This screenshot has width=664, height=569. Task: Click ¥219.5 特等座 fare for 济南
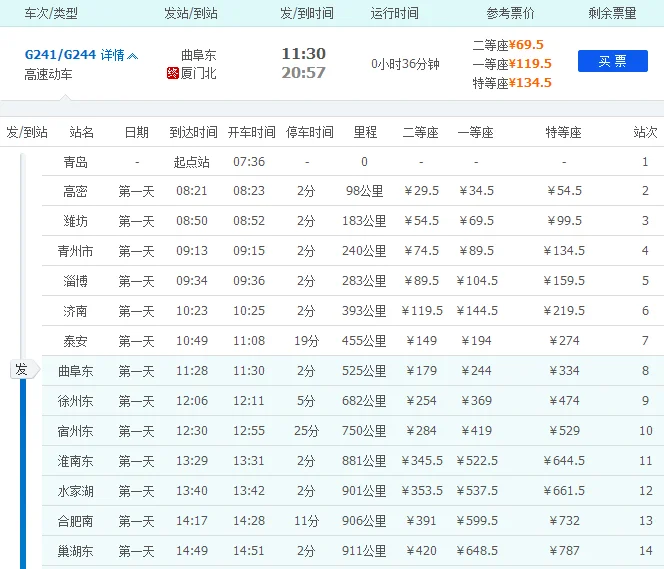[x=564, y=311]
